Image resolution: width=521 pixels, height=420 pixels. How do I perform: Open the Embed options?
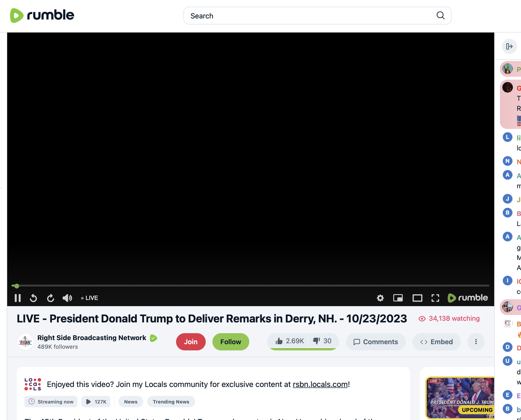tap(436, 342)
